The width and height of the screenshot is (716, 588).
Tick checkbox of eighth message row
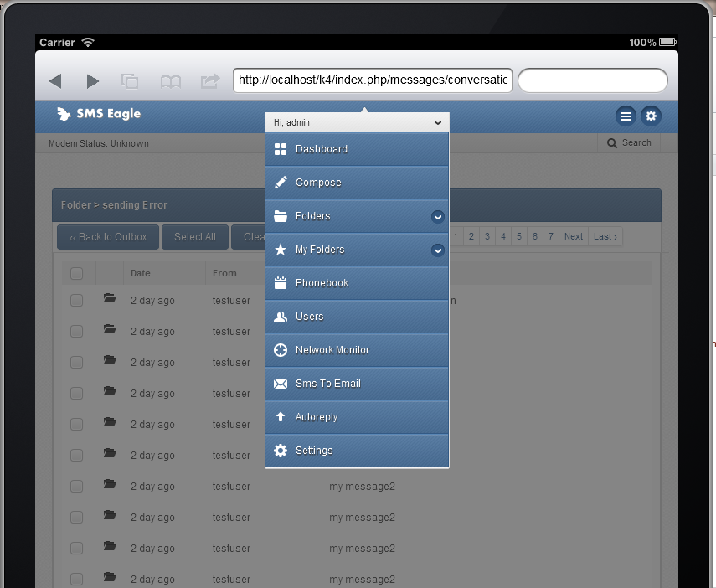(x=77, y=517)
